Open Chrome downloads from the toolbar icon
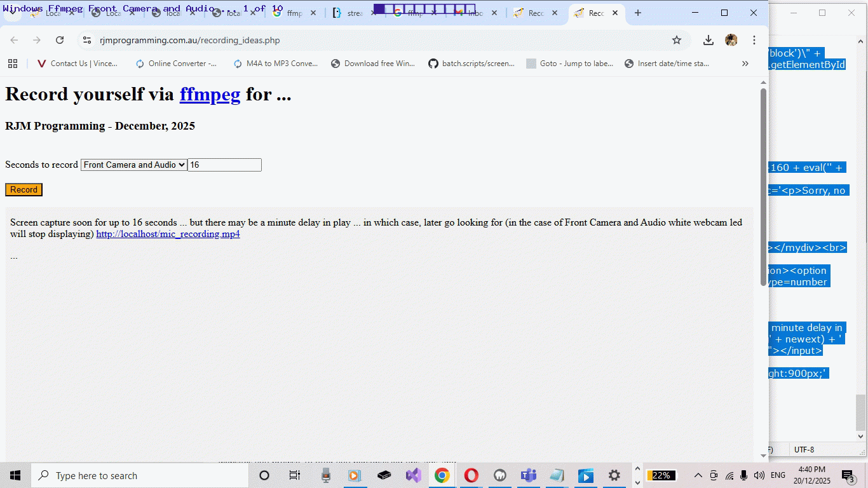This screenshot has height=488, width=868. (x=708, y=39)
